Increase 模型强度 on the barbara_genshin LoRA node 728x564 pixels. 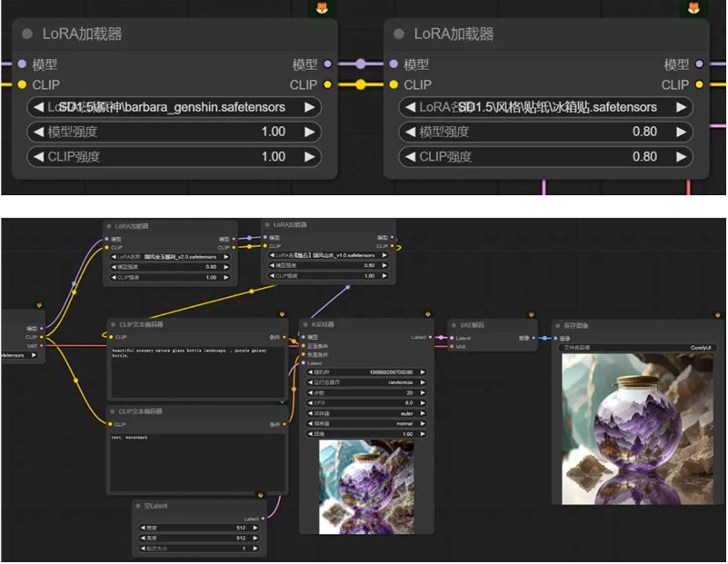[310, 132]
